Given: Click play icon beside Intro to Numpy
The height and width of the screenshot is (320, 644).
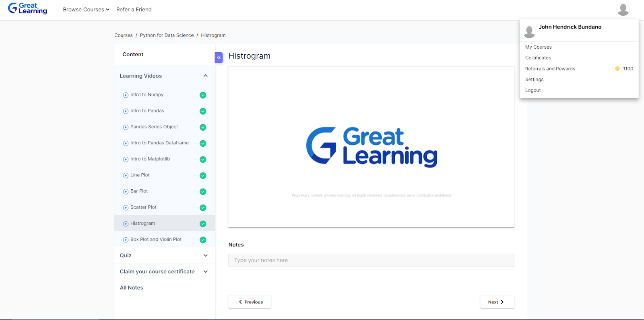Looking at the screenshot, I should click(126, 95).
